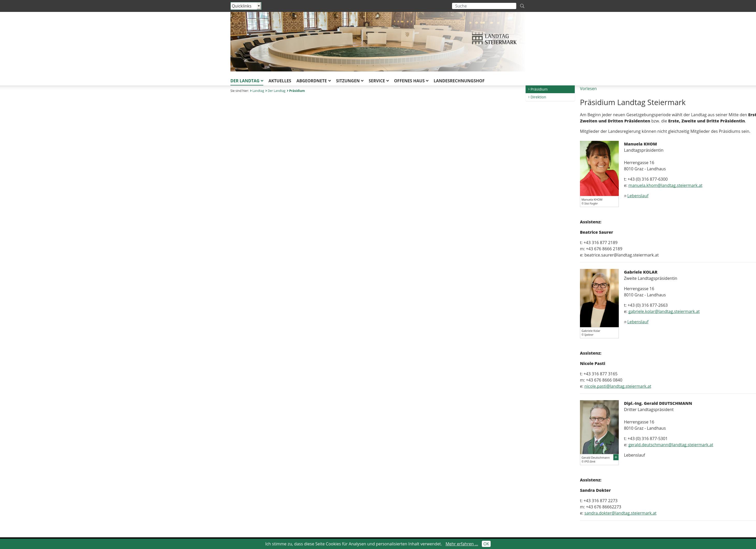Open the AKTUELLES menu item
This screenshot has width=756, height=549.
click(280, 81)
